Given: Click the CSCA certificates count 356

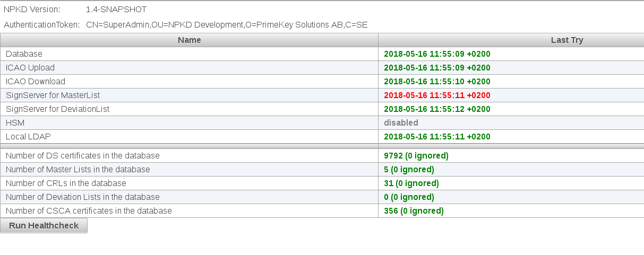Looking at the screenshot, I should pyautogui.click(x=414, y=211).
